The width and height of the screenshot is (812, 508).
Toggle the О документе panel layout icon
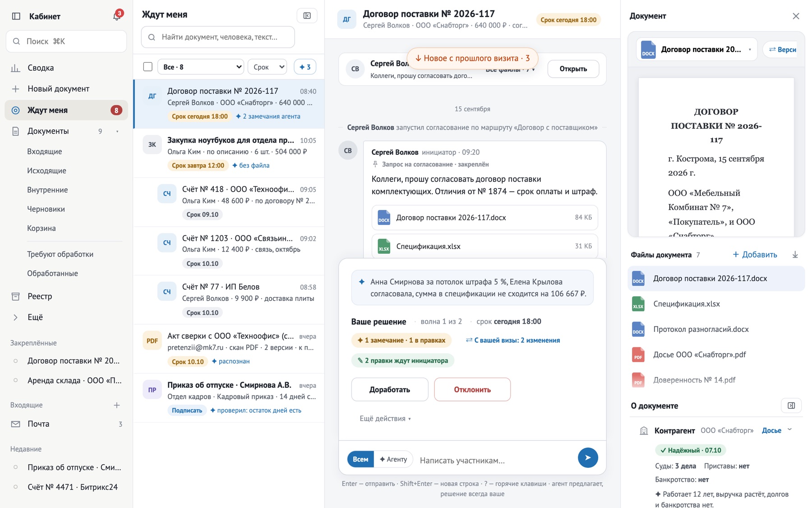click(x=791, y=405)
